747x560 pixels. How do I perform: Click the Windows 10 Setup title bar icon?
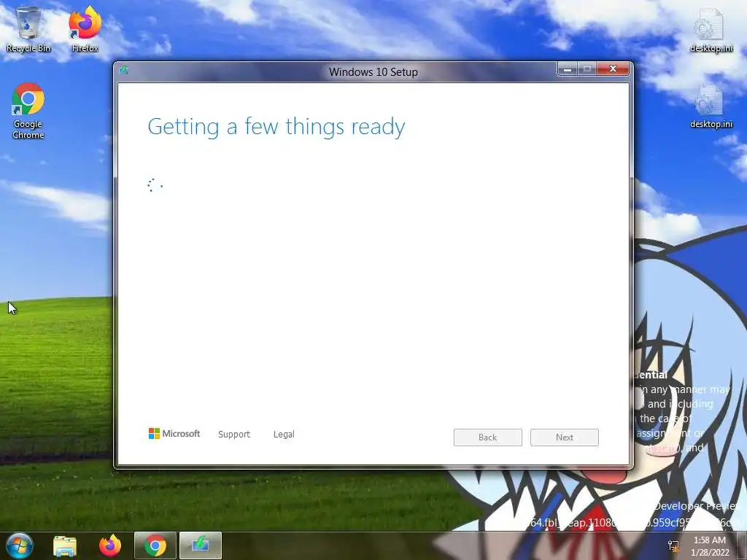click(124, 71)
